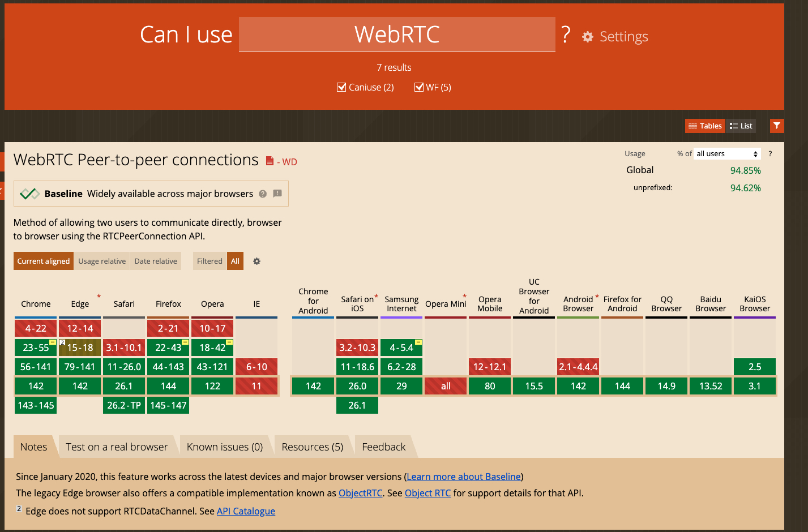The height and width of the screenshot is (532, 808).
Task: Click Safari 3.1-10.1 cell
Action: point(124,347)
